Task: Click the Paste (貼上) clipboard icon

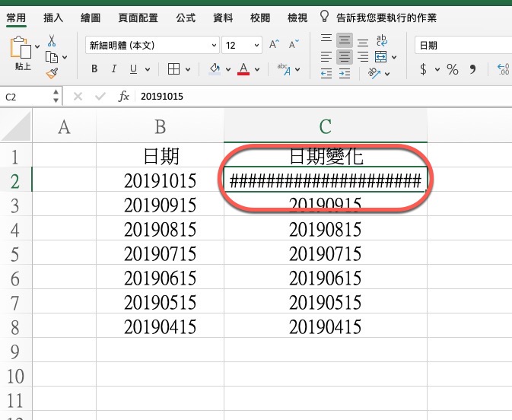Action: tap(21, 49)
